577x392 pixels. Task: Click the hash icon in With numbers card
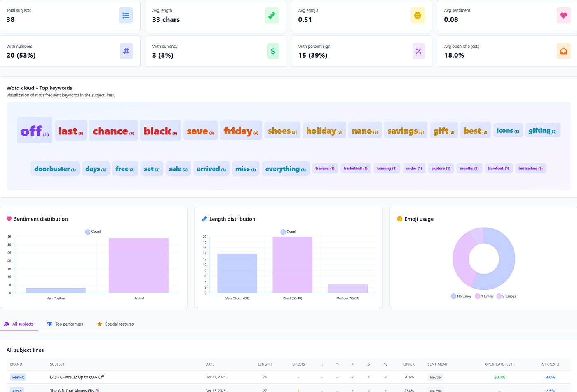coord(126,51)
